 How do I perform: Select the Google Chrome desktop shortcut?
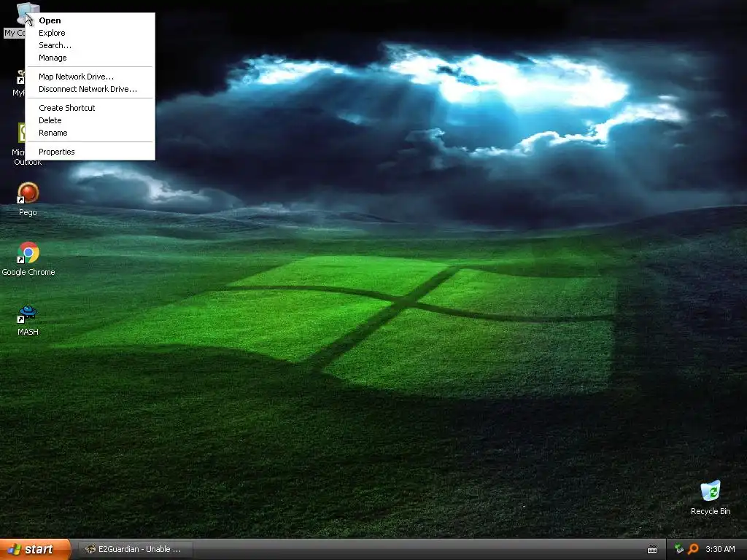tap(28, 253)
